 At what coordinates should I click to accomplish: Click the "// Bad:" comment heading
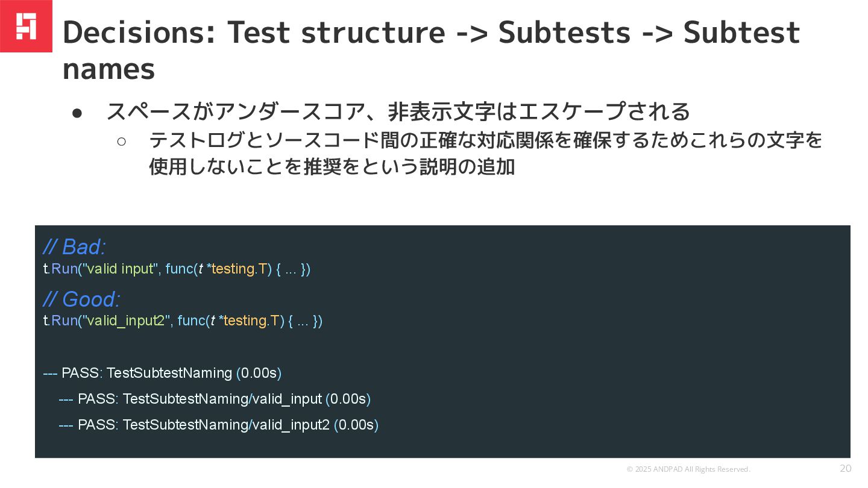[x=74, y=246]
